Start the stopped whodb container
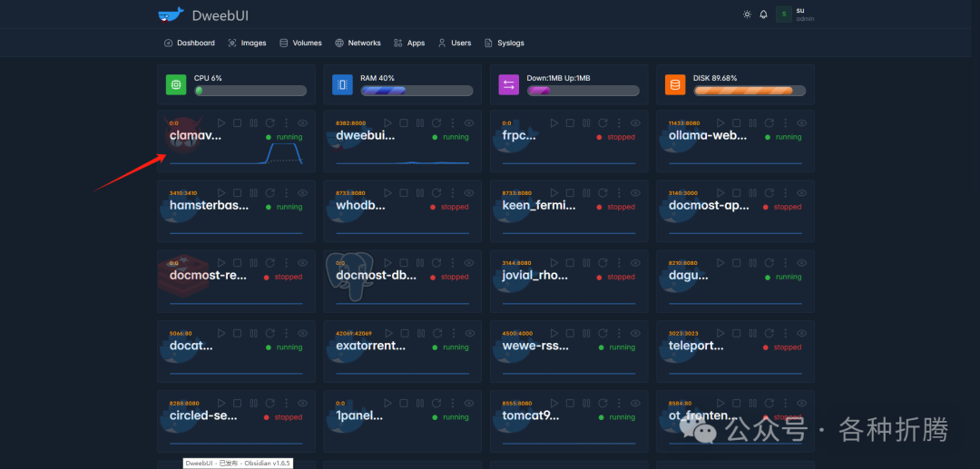 [387, 193]
